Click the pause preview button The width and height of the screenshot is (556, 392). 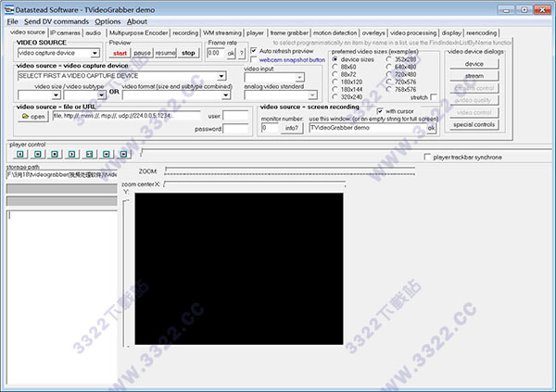[x=142, y=53]
